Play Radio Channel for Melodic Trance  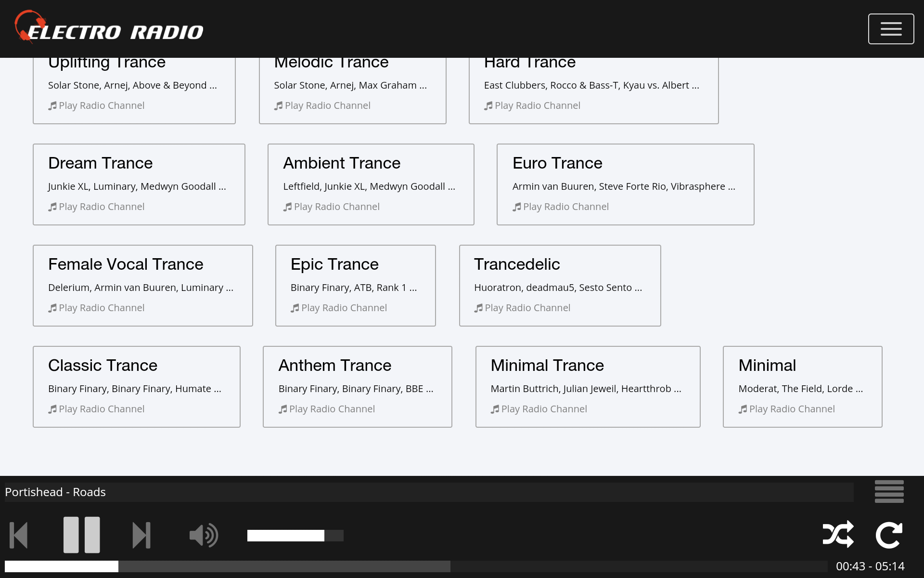322,105
